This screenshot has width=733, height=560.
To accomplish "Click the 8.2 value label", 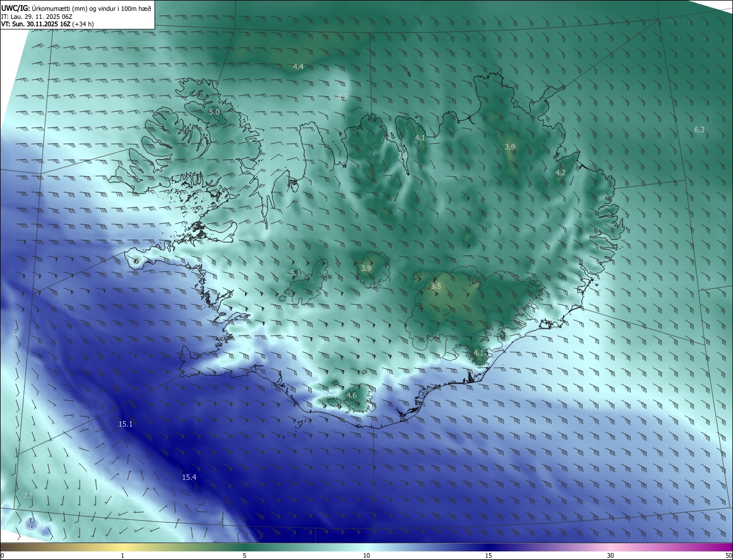I will (x=342, y=97).
